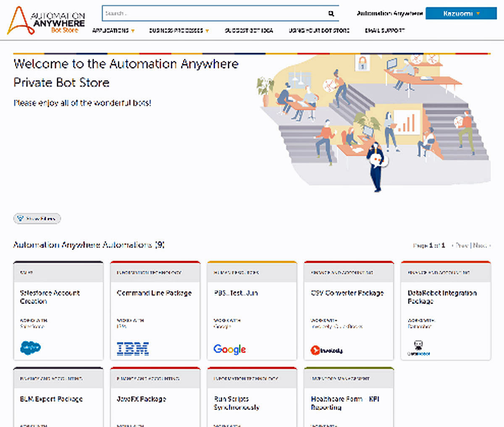This screenshot has height=427, width=504.
Task: Click the DataRobot logo icon
Action: (x=418, y=348)
